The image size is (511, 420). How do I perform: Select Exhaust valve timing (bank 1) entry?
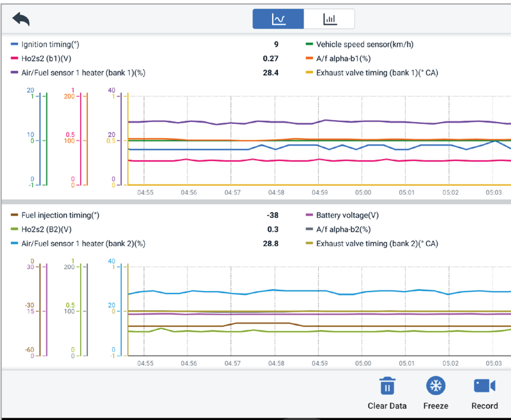coord(377,73)
